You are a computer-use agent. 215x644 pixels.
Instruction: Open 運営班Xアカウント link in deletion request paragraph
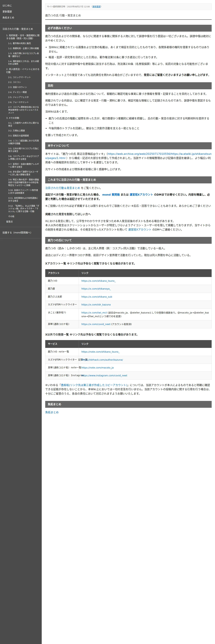point(140,230)
